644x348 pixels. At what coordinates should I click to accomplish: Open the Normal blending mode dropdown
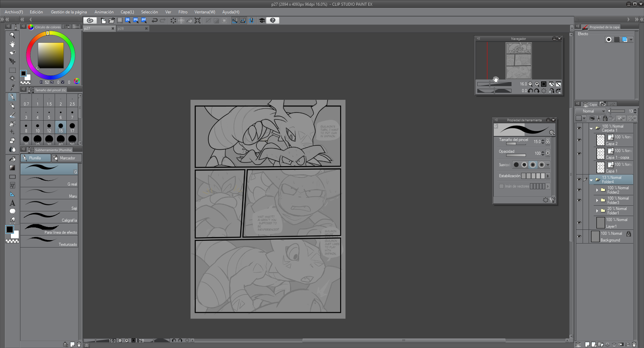click(x=590, y=111)
